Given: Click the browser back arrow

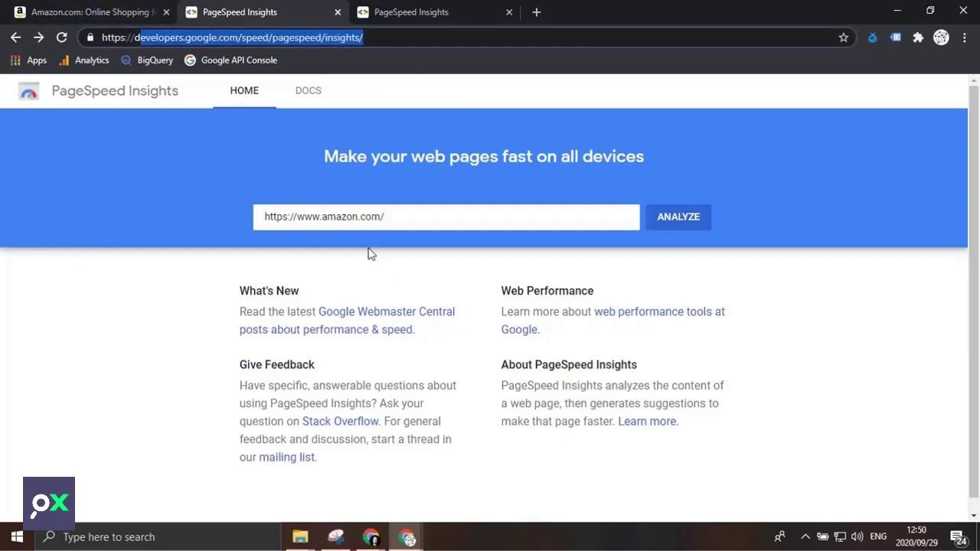Looking at the screenshot, I should [15, 37].
